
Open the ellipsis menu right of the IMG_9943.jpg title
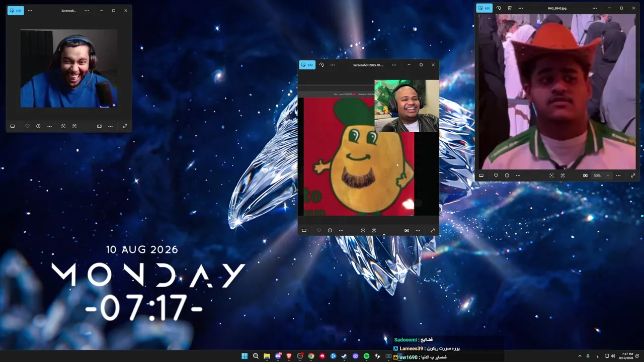595,8
